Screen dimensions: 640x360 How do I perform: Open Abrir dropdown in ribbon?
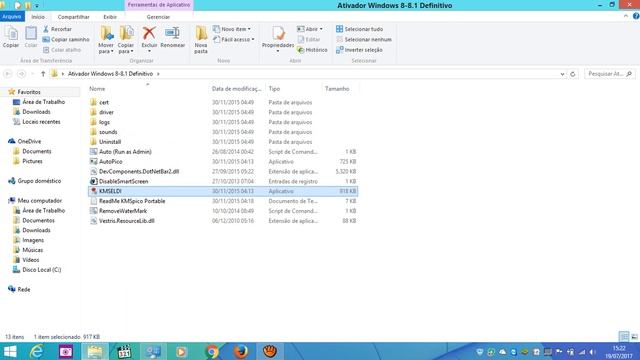coord(310,29)
